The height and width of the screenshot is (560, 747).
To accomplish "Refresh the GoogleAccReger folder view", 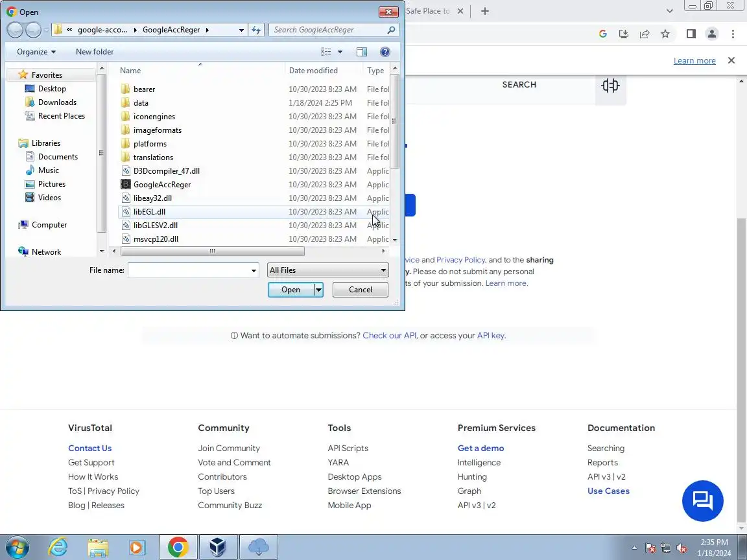I will coord(256,30).
